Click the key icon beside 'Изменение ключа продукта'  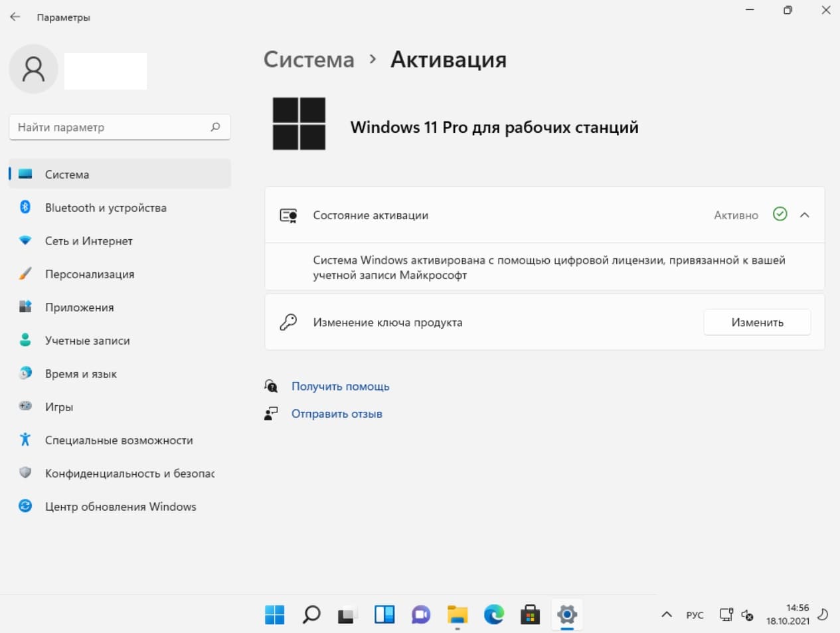(288, 322)
